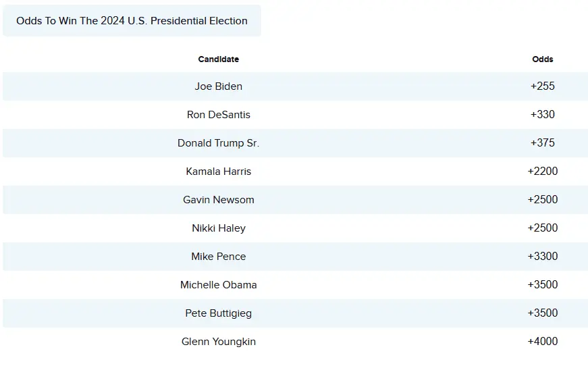Select the Michelle Obama candidate name
Image resolution: width=588 pixels, height=366 pixels.
click(218, 285)
